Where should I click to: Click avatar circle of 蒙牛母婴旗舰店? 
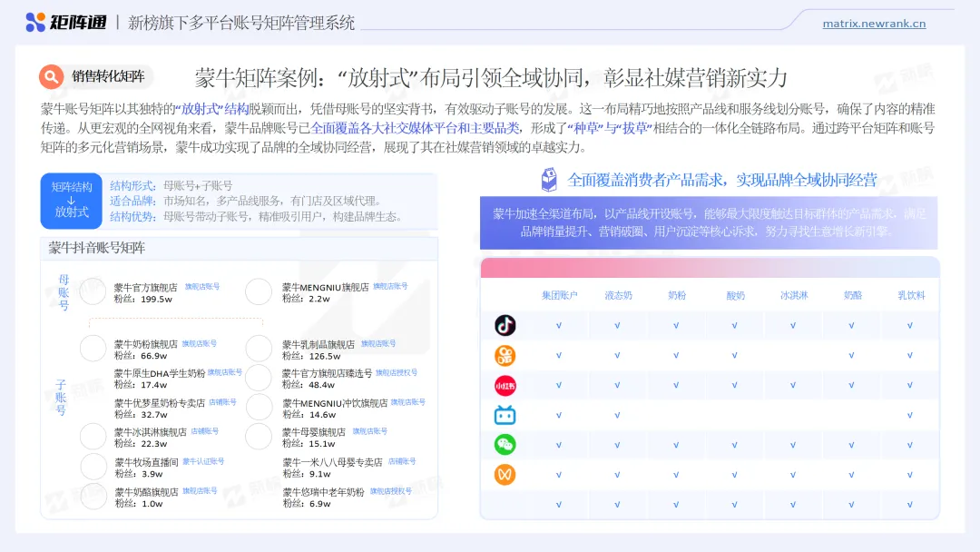tap(258, 437)
